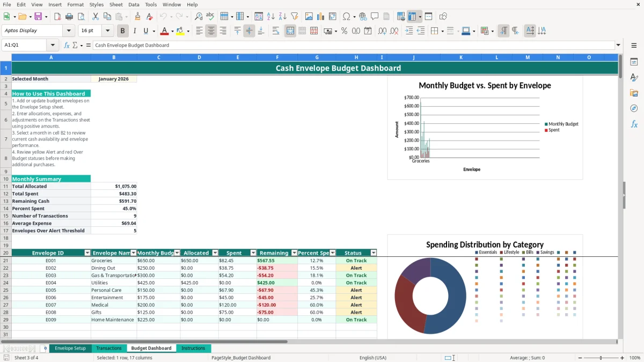Click the Export as PDF icon
Image resolution: width=644 pixels, height=362 pixels.
[57, 17]
